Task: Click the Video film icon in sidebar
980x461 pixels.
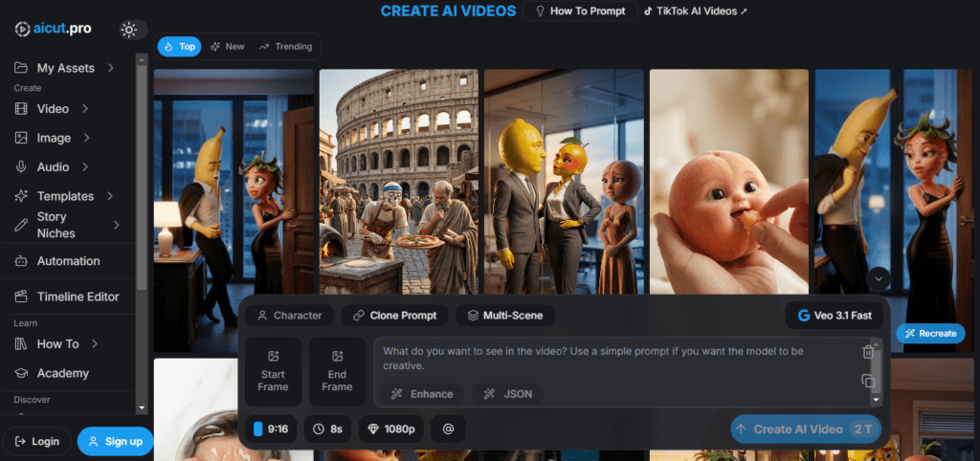Action: click(x=21, y=109)
